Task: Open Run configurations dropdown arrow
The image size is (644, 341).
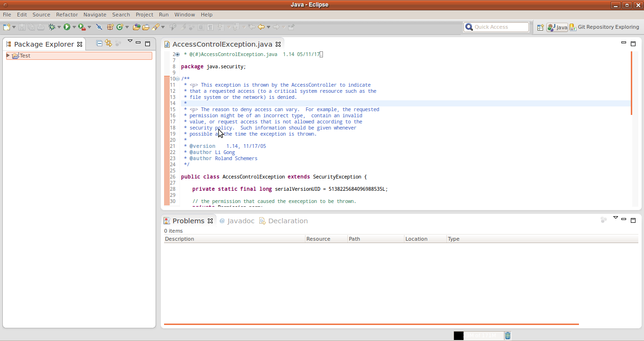Action: click(x=74, y=27)
